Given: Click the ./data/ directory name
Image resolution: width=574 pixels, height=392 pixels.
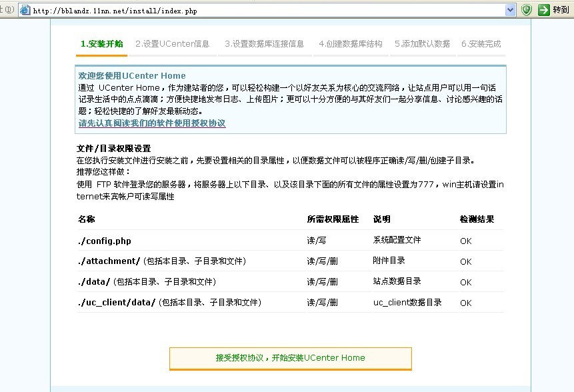Looking at the screenshot, I should (94, 281).
